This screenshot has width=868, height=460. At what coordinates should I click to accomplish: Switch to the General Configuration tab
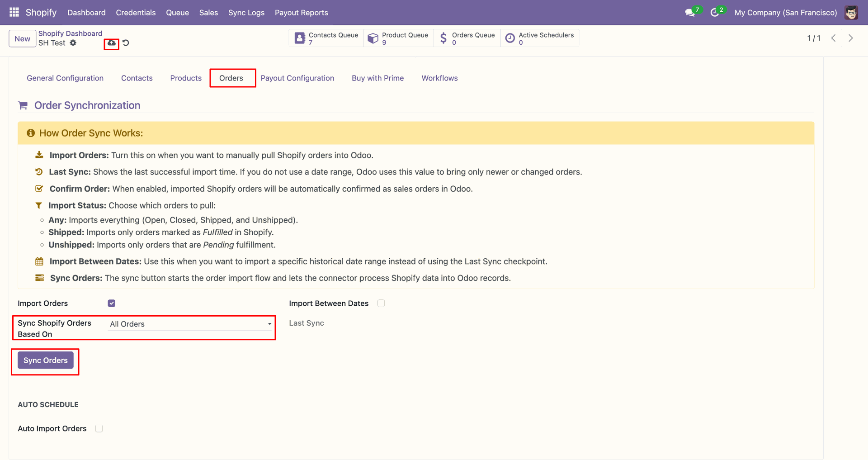(x=65, y=78)
